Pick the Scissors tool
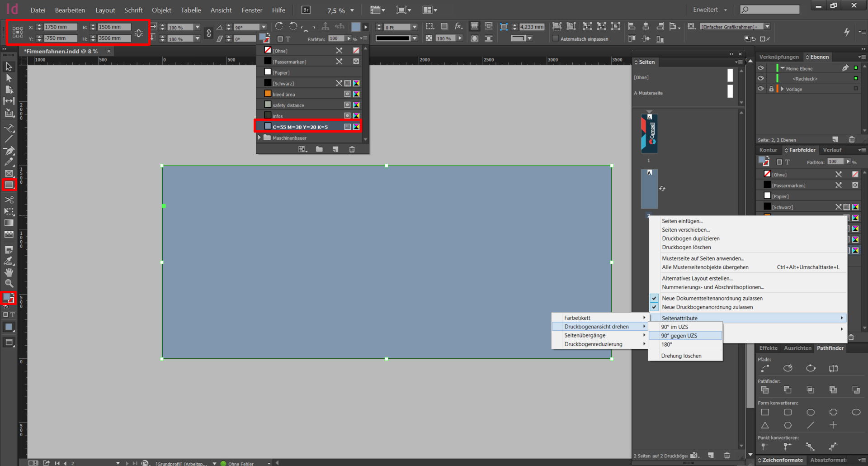868x466 pixels. pyautogui.click(x=9, y=200)
